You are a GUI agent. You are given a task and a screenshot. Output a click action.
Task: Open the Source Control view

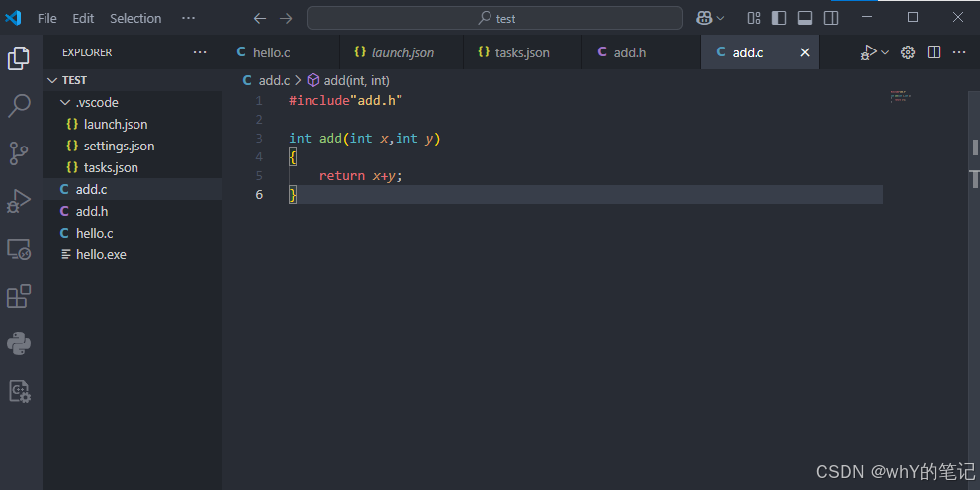tap(18, 153)
